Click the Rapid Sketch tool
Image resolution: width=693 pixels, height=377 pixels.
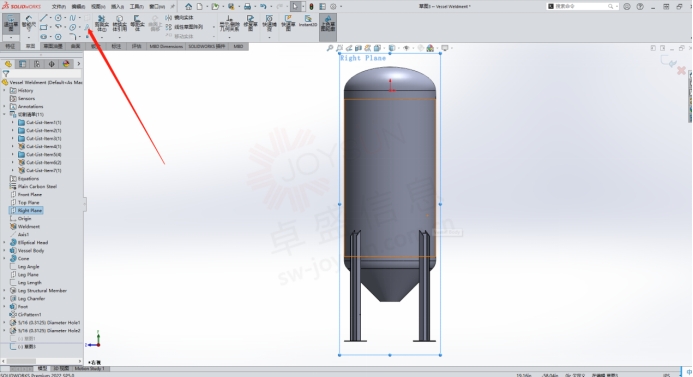[288, 23]
